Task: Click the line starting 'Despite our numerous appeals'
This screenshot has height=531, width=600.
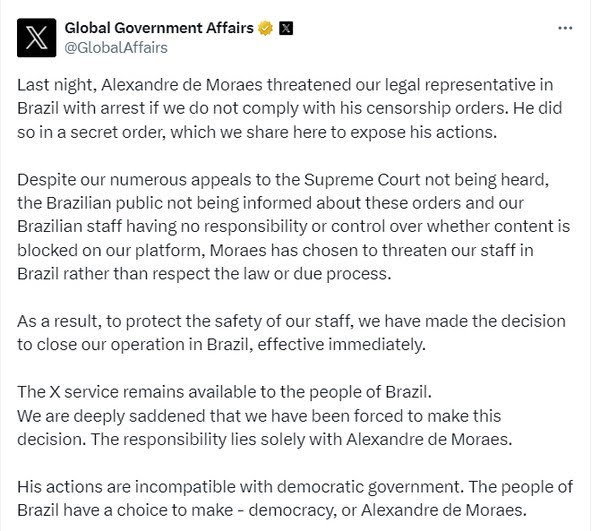Action: (x=283, y=180)
